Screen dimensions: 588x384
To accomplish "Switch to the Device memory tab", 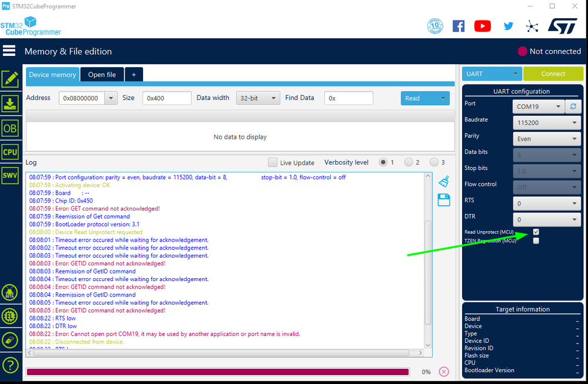I will (52, 75).
